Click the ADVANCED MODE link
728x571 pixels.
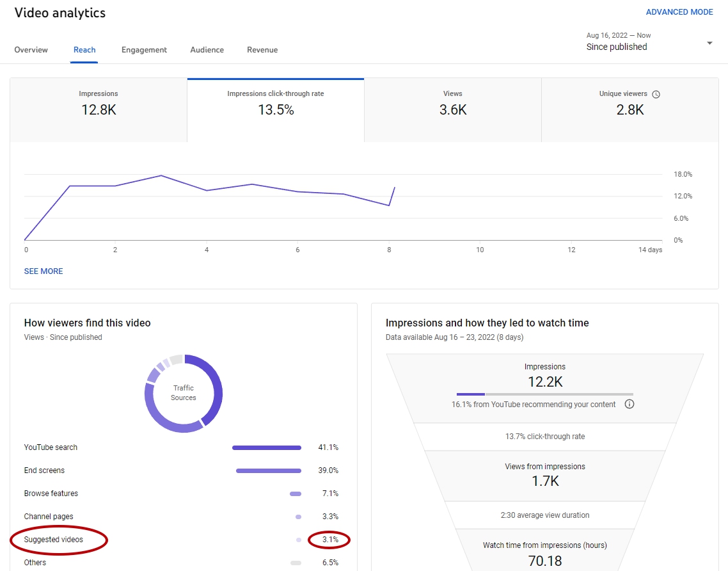(x=679, y=12)
